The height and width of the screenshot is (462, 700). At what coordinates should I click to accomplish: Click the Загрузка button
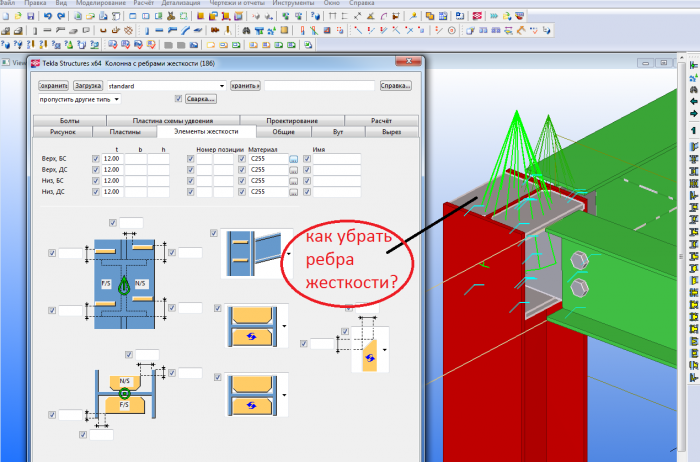(x=88, y=86)
